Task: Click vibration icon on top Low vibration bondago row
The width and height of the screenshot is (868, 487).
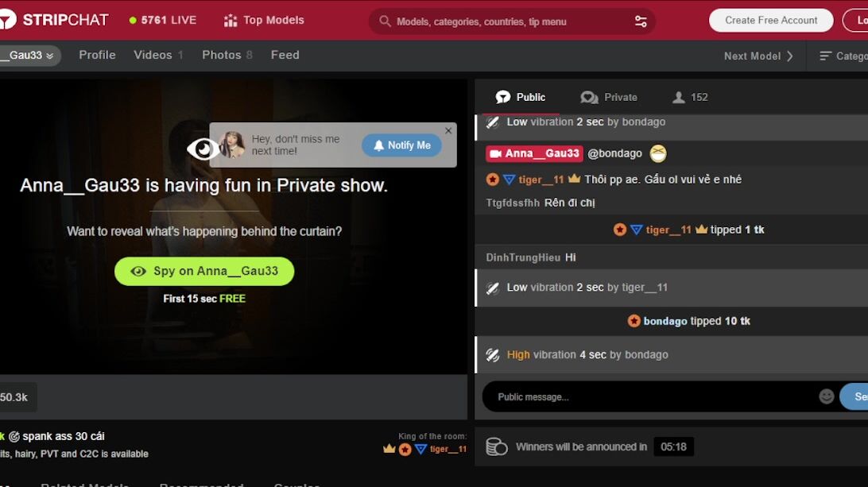Action: 493,122
